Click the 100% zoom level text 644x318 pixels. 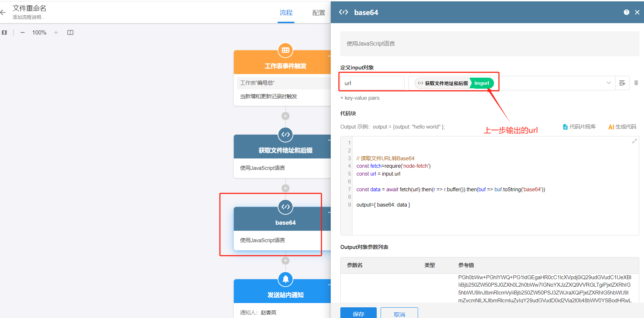click(x=39, y=32)
